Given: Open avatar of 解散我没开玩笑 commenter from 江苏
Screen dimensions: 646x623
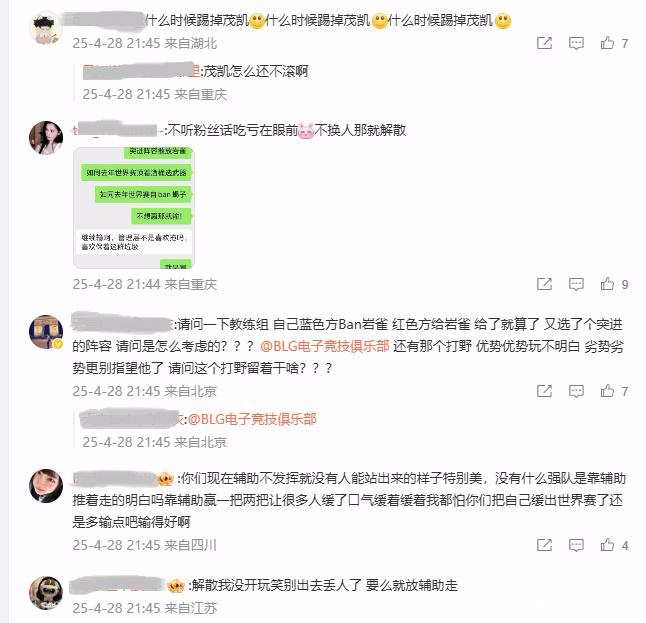Looking at the screenshot, I should (x=46, y=593).
